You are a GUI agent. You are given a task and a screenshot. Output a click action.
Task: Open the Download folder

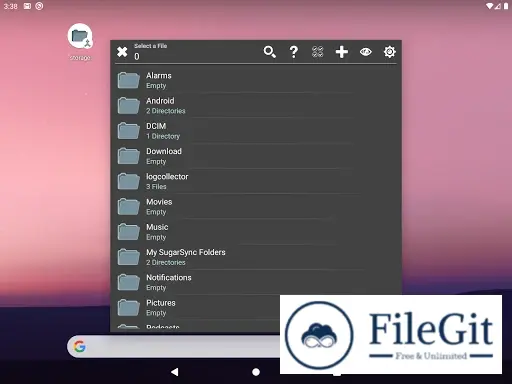tap(256, 156)
